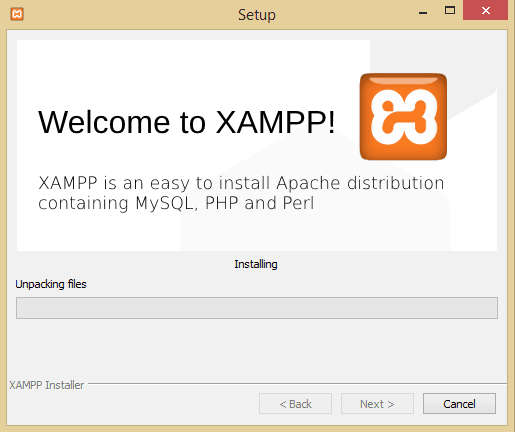Click the 'containing MySQL, PHP and Perl' line
This screenshot has width=515, height=432.
[176, 203]
